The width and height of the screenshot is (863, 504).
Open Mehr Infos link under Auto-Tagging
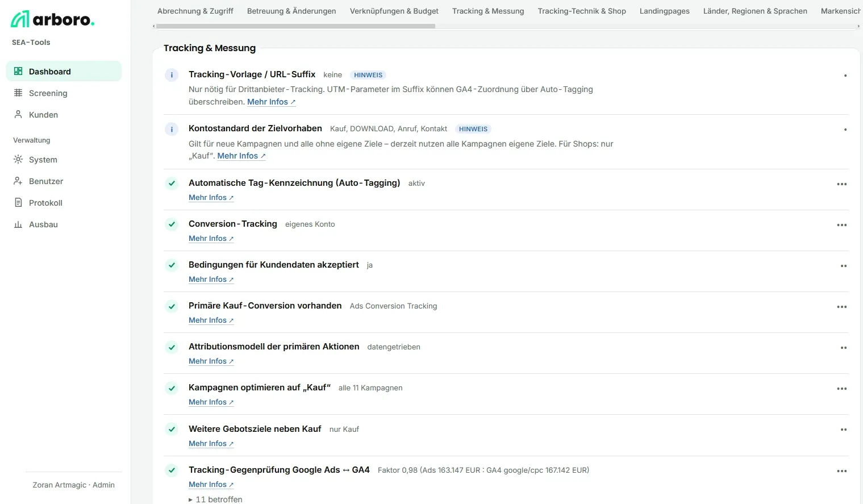[211, 197]
